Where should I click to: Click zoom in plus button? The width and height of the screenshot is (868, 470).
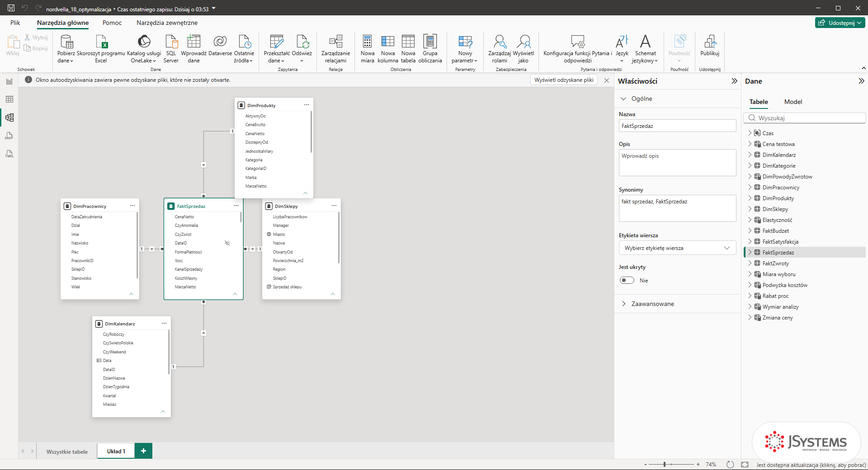tap(698, 464)
